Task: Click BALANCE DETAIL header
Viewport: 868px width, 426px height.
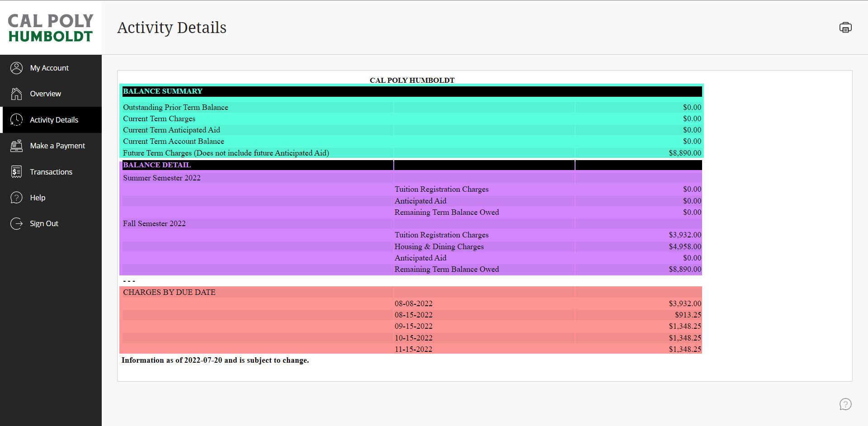Action: pyautogui.click(x=157, y=165)
